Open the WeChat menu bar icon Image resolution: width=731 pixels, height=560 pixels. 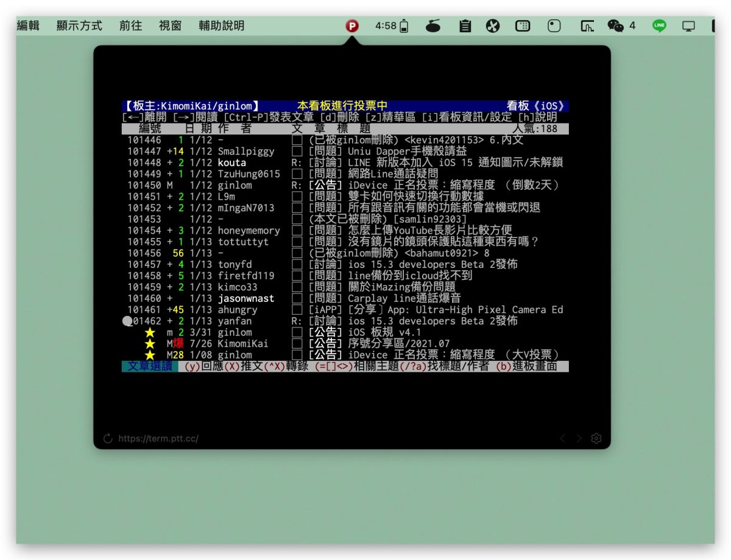616,26
